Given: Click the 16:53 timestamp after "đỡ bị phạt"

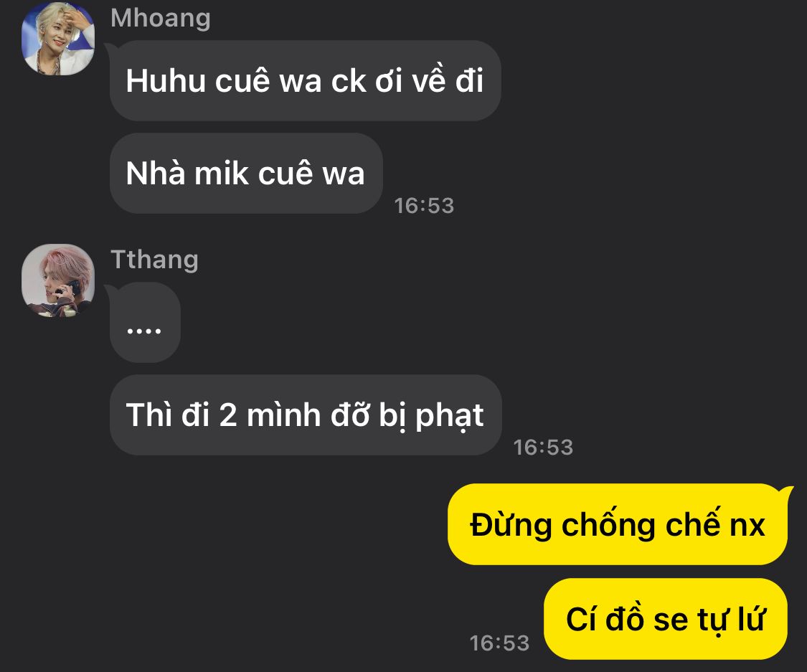Looking at the screenshot, I should click(543, 447).
